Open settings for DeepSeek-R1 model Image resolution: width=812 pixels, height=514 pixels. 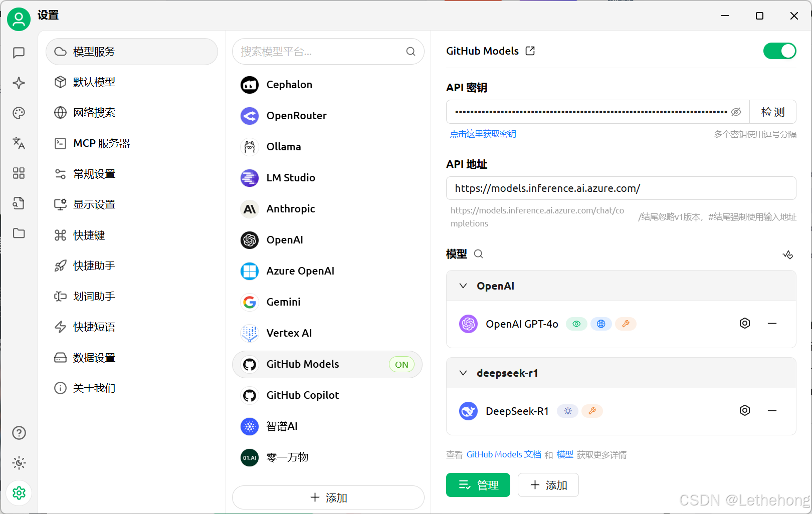click(745, 410)
